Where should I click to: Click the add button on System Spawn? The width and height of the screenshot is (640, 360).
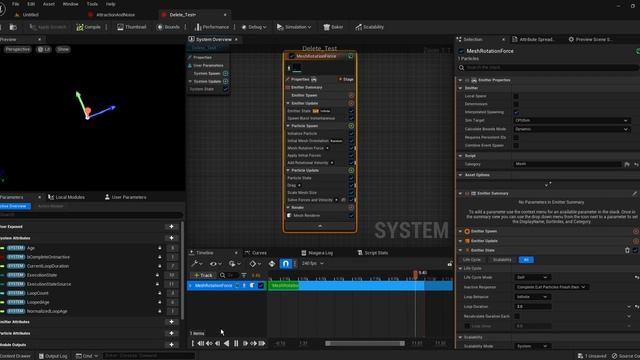[226, 73]
